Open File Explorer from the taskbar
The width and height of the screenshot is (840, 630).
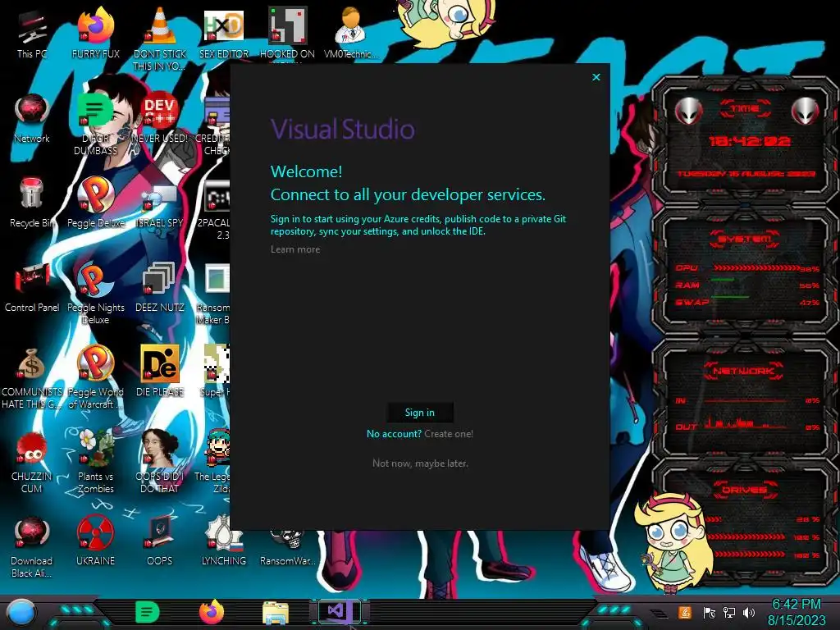tap(276, 613)
